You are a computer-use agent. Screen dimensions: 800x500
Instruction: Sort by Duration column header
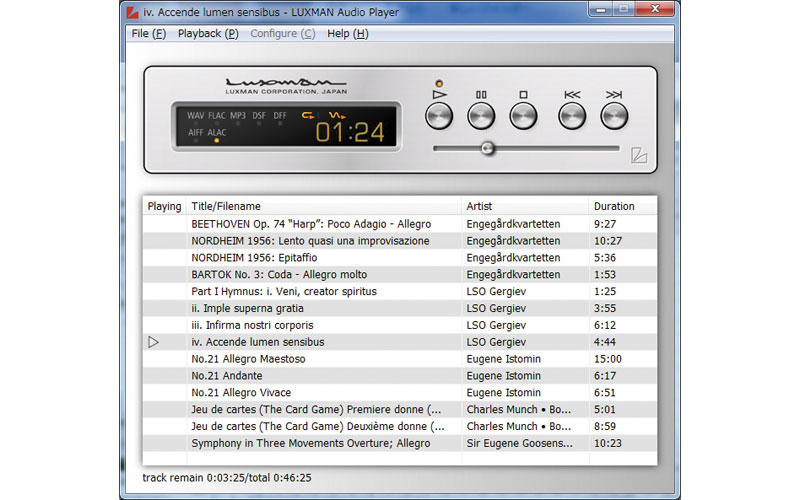tap(623, 206)
